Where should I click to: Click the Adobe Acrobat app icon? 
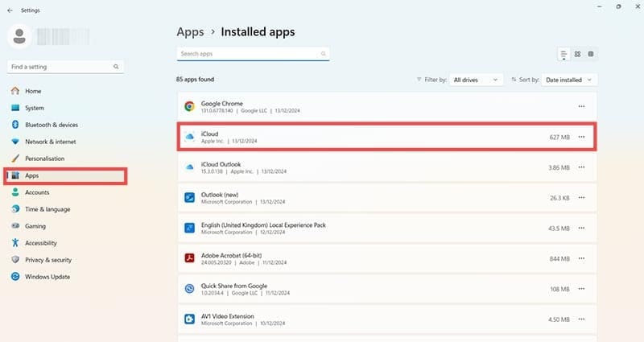(189, 258)
